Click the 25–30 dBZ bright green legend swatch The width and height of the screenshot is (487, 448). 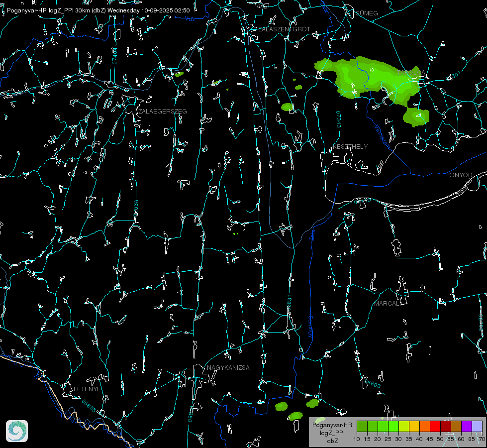(x=393, y=426)
